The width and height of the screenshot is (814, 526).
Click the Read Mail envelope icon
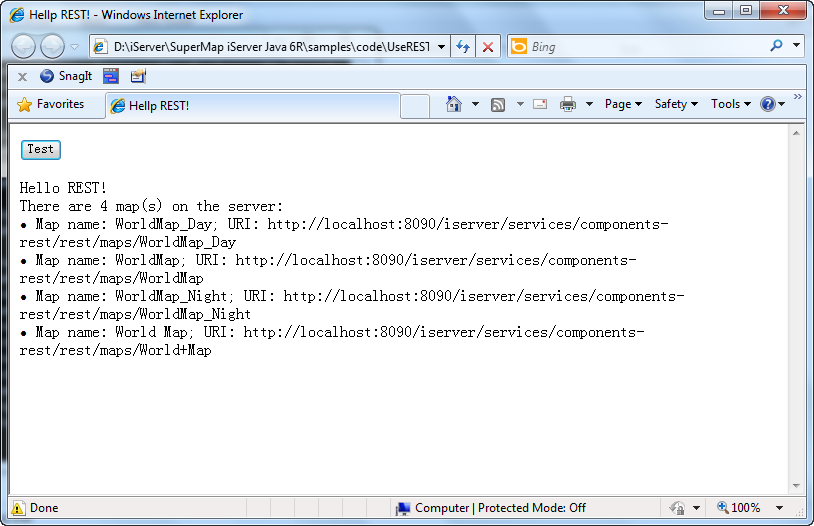coord(540,104)
